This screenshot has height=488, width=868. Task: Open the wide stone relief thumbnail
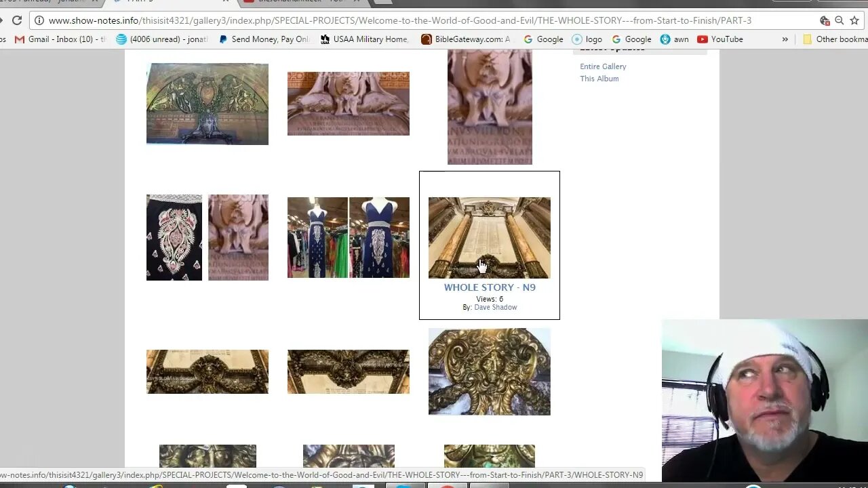pyautogui.click(x=349, y=104)
